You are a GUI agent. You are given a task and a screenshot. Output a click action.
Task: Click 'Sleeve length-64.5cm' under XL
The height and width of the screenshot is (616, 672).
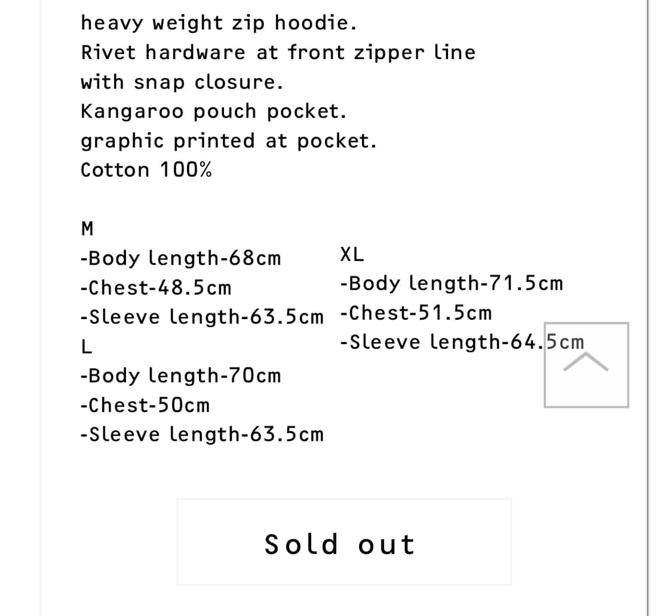tap(462, 342)
